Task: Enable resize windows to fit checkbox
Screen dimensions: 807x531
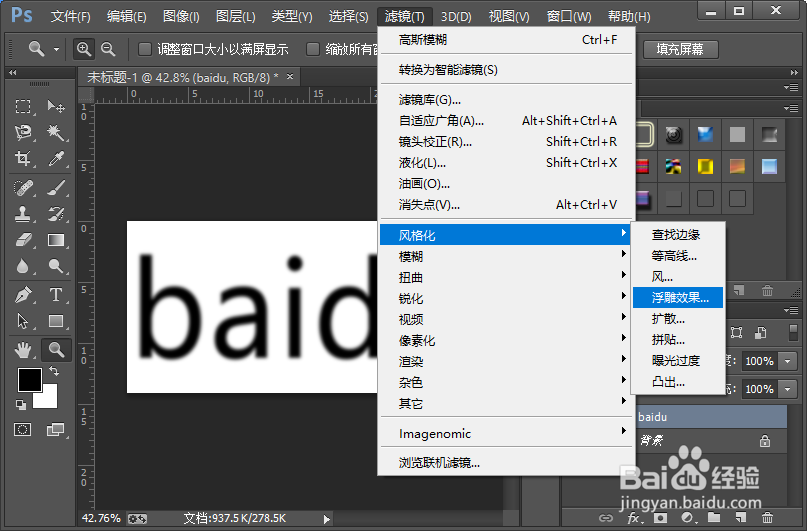Action: (x=145, y=49)
